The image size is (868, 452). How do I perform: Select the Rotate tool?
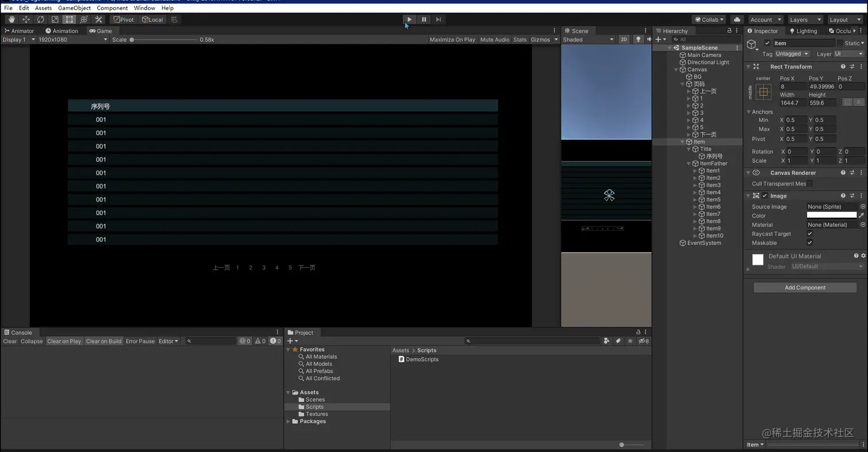(x=40, y=20)
